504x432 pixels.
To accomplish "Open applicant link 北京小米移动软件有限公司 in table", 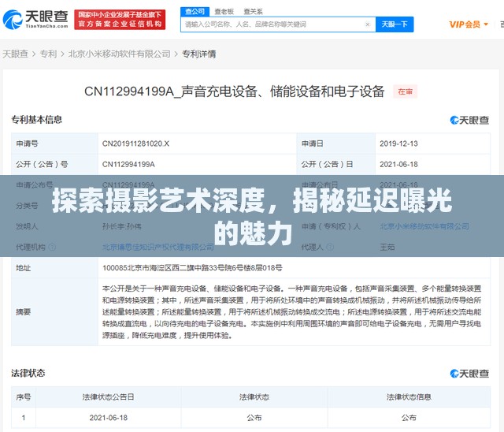I will click(x=424, y=226).
